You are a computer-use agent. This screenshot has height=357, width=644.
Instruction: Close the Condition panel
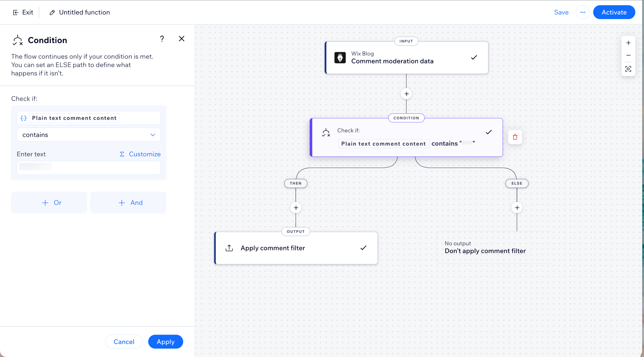click(x=181, y=39)
